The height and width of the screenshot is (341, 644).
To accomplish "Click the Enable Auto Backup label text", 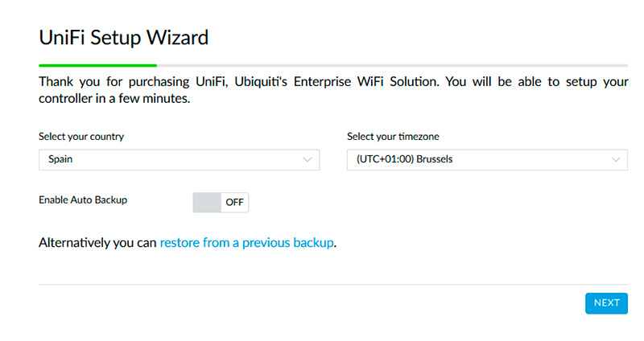I will point(83,199).
